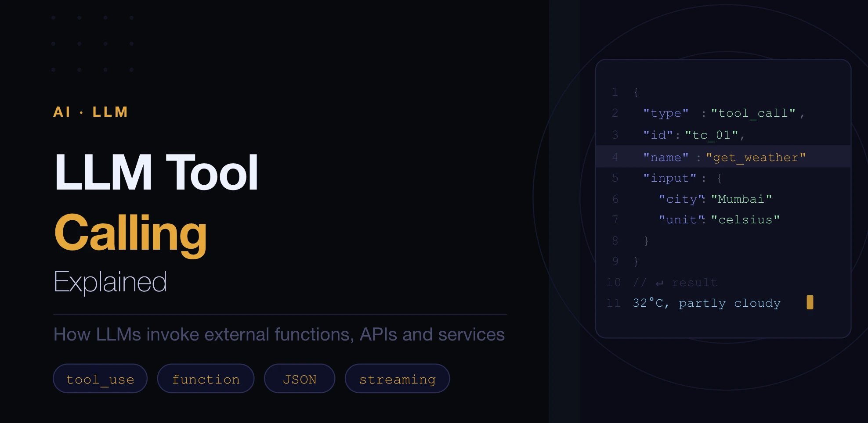Viewport: 868px width, 423px height.
Task: Click the AI · LLM category label
Action: pos(90,112)
